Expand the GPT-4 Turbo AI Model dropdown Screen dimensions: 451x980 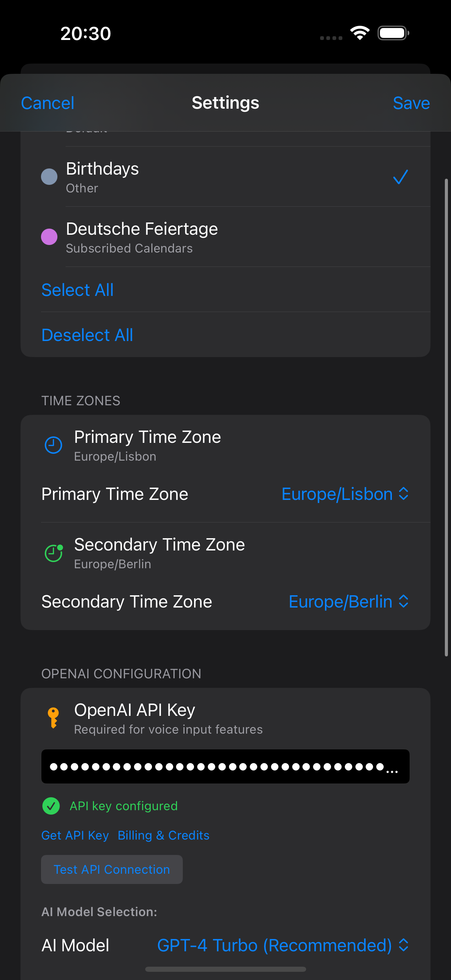pos(283,945)
